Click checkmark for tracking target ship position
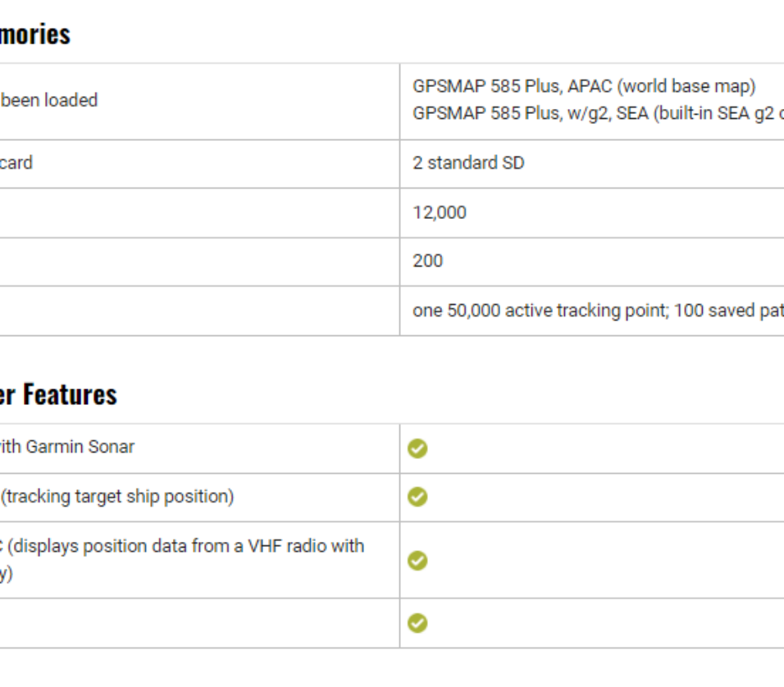 pos(417,498)
